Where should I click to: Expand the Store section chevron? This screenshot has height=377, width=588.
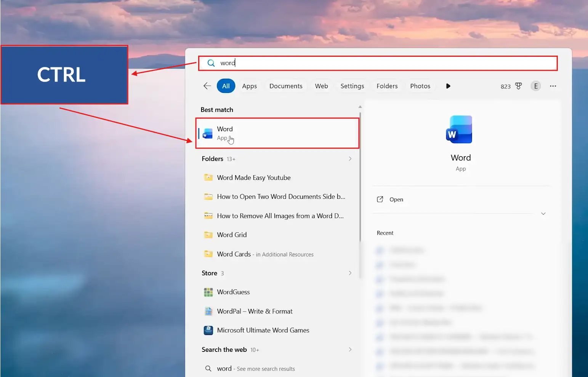click(350, 273)
